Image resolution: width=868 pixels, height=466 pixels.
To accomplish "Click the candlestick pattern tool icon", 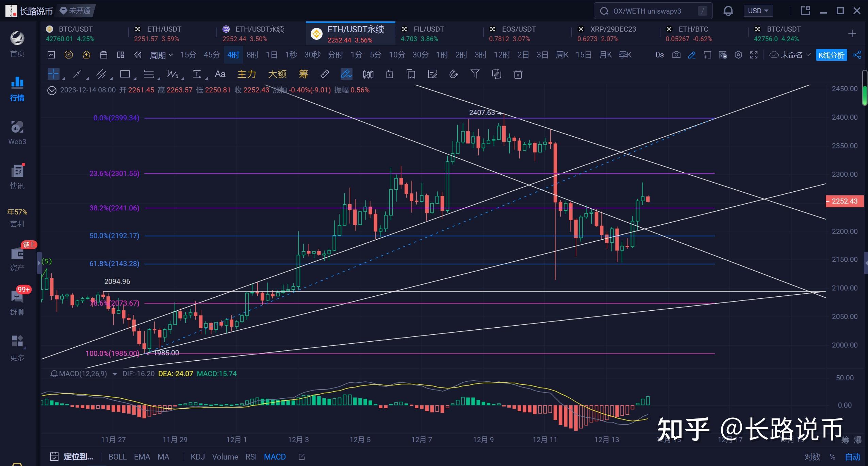I will coord(368,74).
